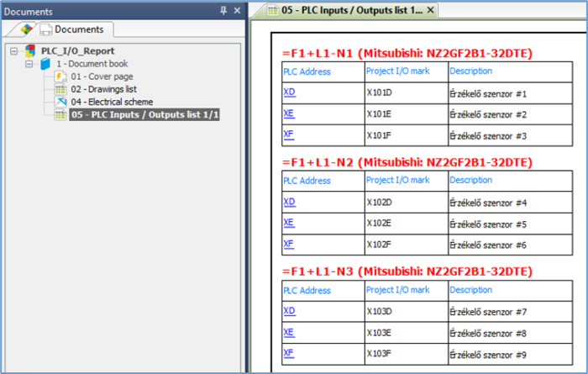Click description Érzékelő szenzor #3
The image size is (588, 374).
coord(488,136)
